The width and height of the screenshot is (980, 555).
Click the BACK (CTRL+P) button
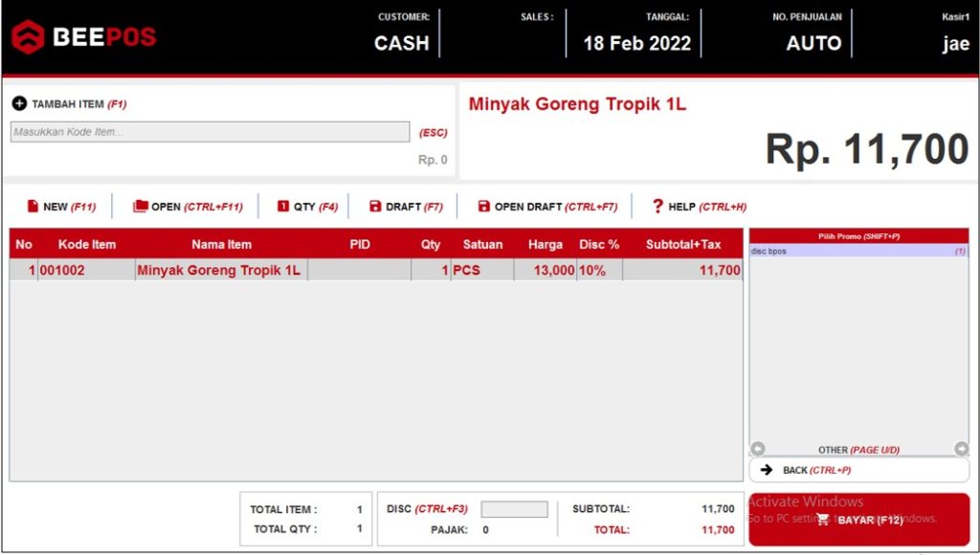858,470
